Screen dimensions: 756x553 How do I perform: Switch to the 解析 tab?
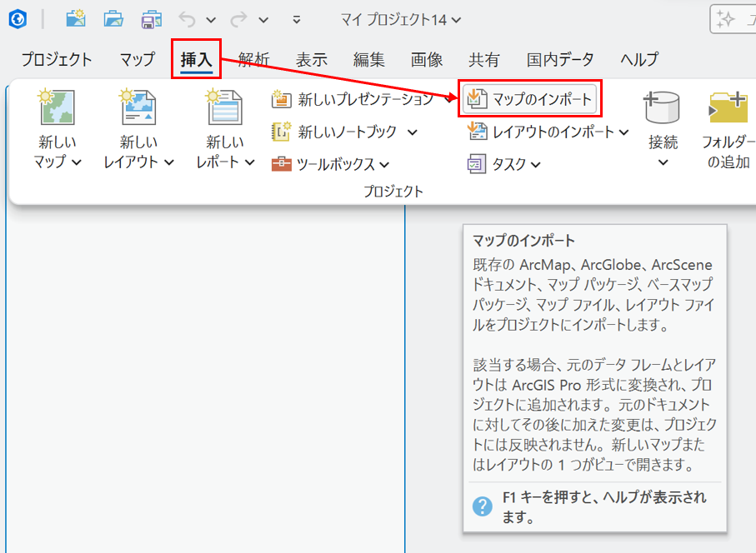click(253, 59)
